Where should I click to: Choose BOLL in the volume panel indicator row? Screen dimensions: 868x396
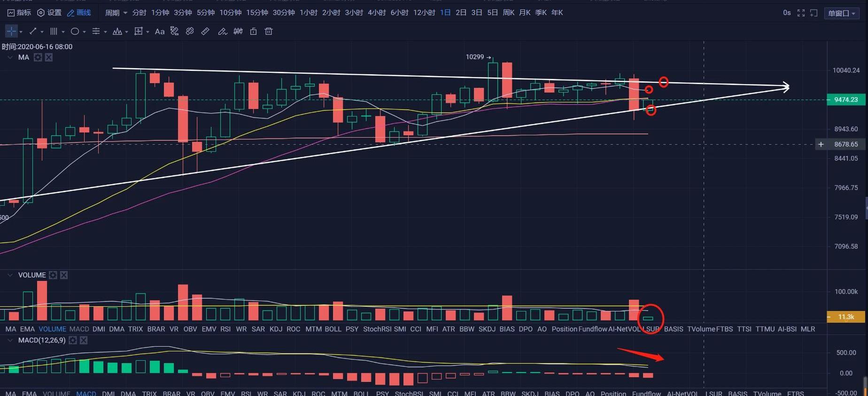coord(333,329)
